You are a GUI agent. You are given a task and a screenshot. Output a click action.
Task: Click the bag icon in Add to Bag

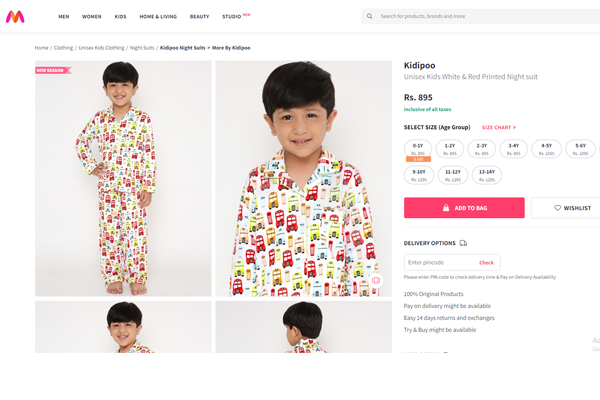pos(445,208)
